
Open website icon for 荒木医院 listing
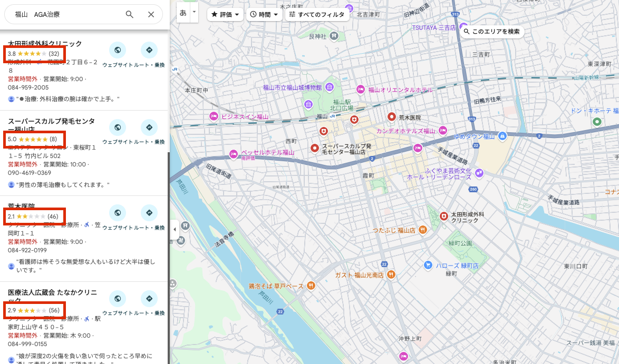click(x=118, y=213)
